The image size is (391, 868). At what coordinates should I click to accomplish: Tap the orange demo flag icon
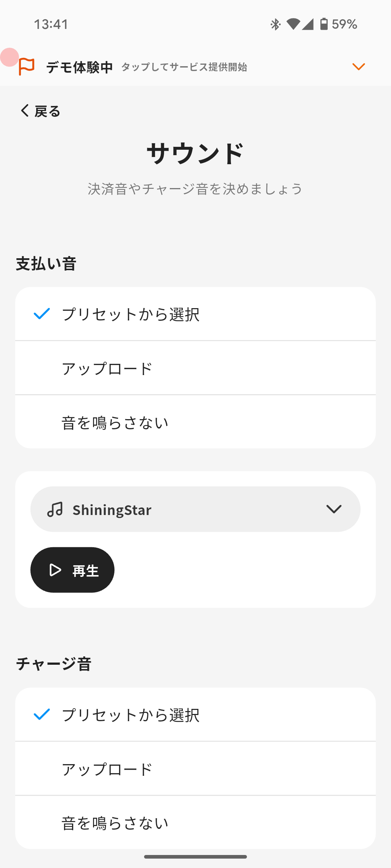pos(26,67)
